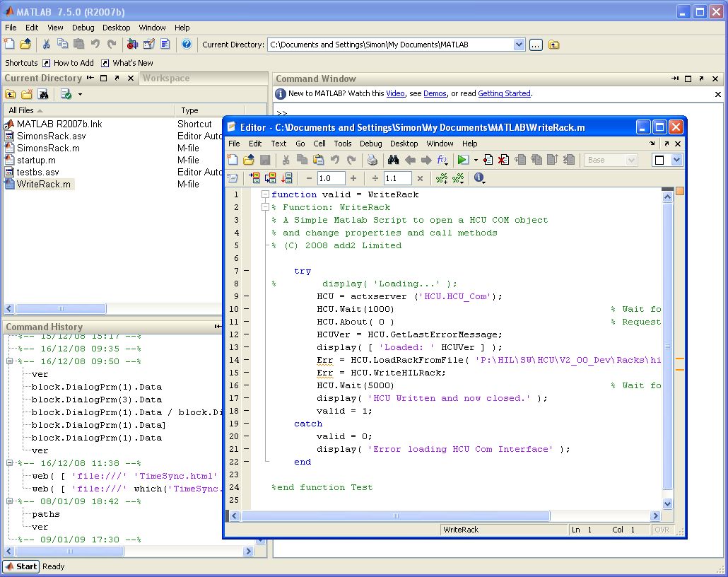
Task: Open Simulink from main MATLAB toolbar
Action: pos(132,45)
